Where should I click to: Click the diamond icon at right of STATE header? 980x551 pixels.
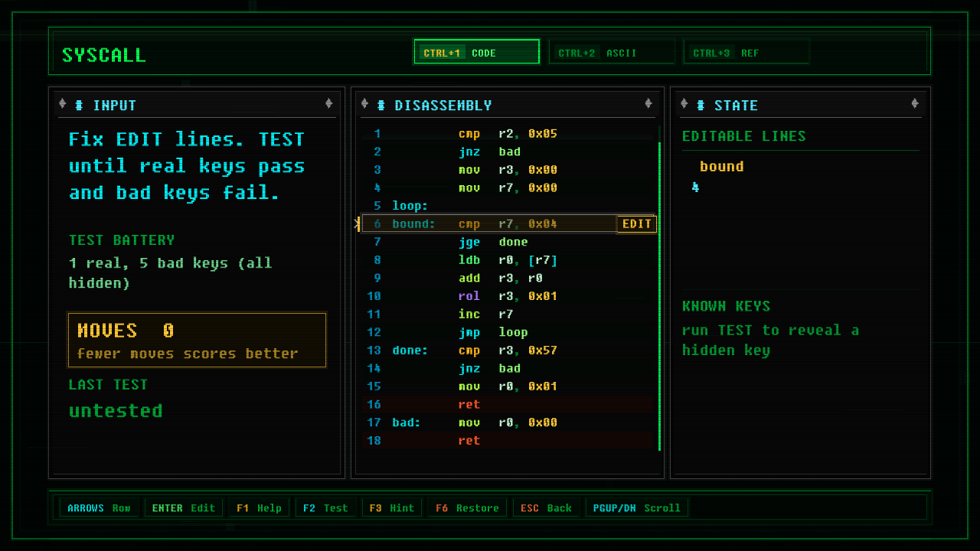coord(914,104)
